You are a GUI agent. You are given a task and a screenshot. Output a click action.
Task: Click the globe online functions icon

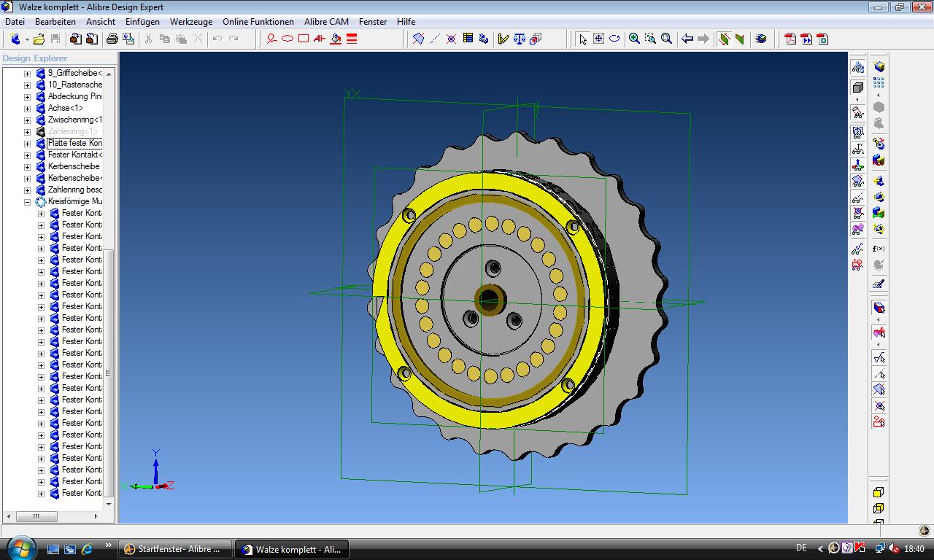click(760, 39)
